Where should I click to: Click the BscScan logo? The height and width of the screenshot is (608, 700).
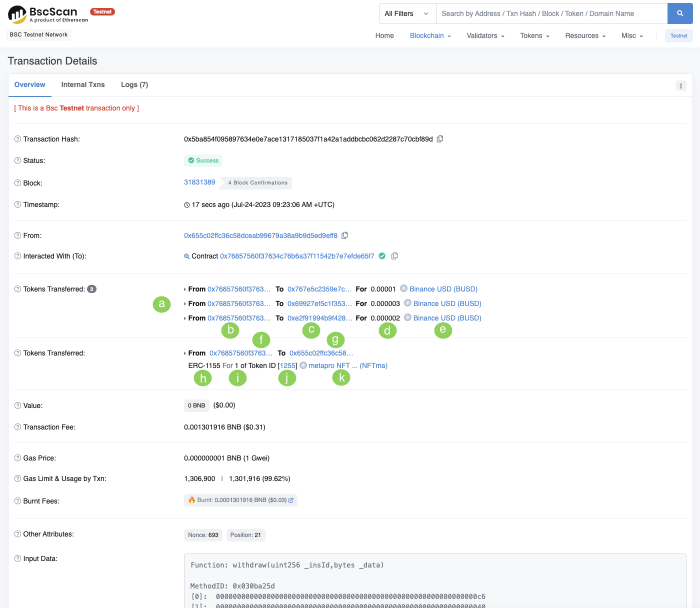[x=48, y=14]
